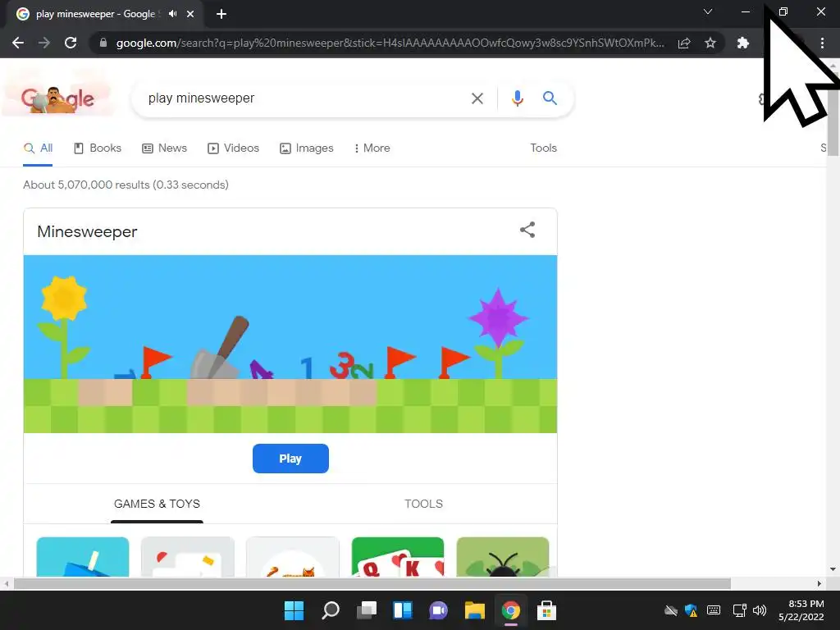Click the horizontal scrollbar thumb
Viewport: 840px width, 630px height.
tap(372, 583)
